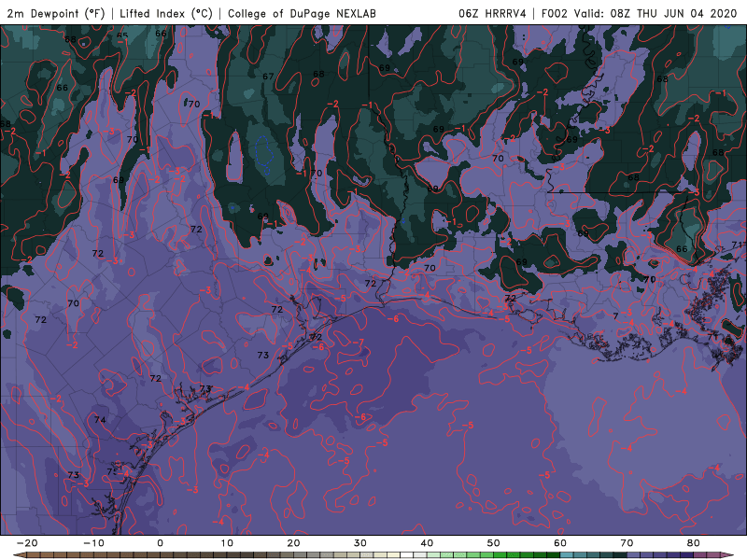747x560 pixels.
Task: Click the "60" color scale label
Action: [x=560, y=543]
